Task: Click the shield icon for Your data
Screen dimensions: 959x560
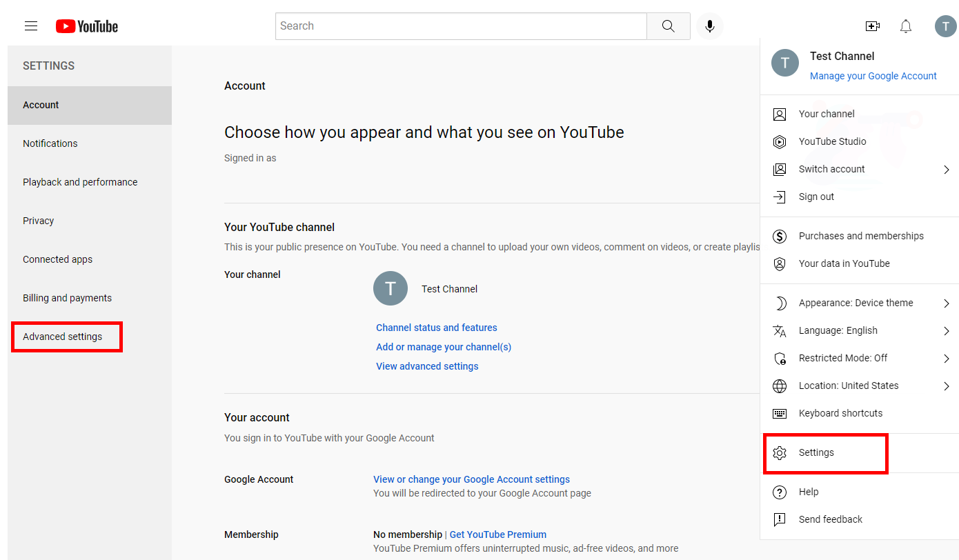Action: click(780, 263)
